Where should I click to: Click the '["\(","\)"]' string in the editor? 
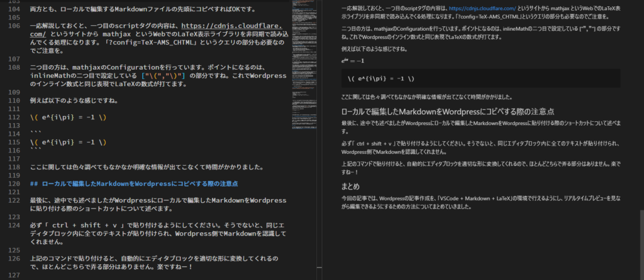click(163, 76)
